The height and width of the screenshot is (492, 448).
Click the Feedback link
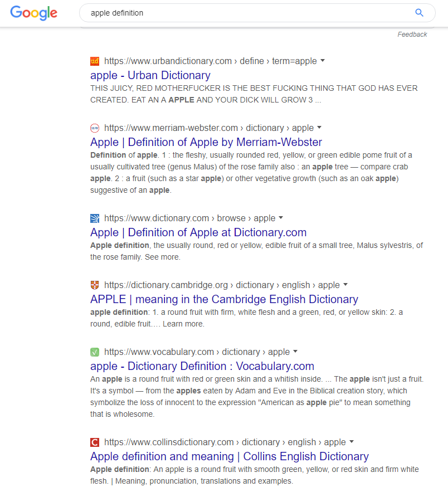[x=412, y=35]
